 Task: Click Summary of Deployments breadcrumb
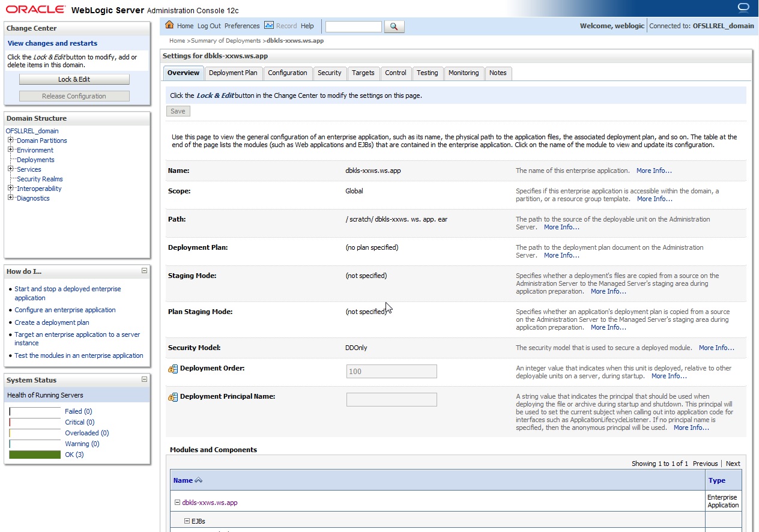click(226, 41)
